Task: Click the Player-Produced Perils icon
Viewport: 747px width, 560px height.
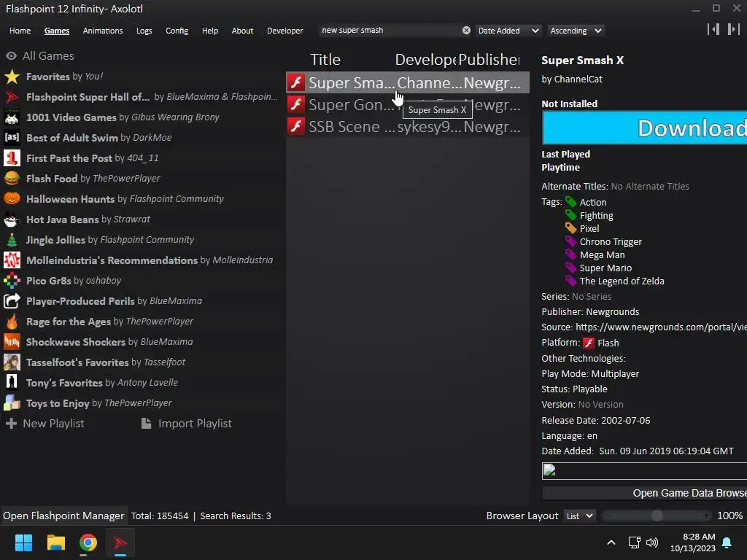Action: [x=12, y=301]
